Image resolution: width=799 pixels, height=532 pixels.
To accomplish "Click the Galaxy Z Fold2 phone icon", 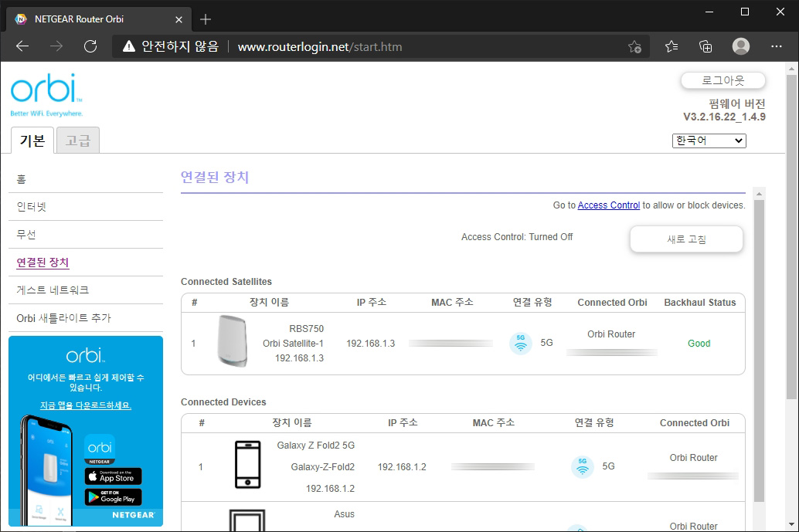I will click(247, 465).
